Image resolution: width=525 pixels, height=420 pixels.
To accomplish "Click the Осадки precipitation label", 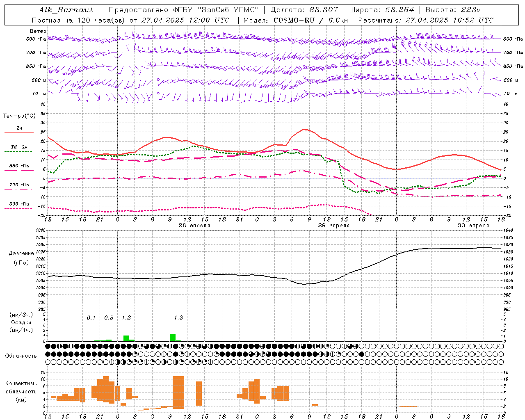I will click(x=21, y=322).
